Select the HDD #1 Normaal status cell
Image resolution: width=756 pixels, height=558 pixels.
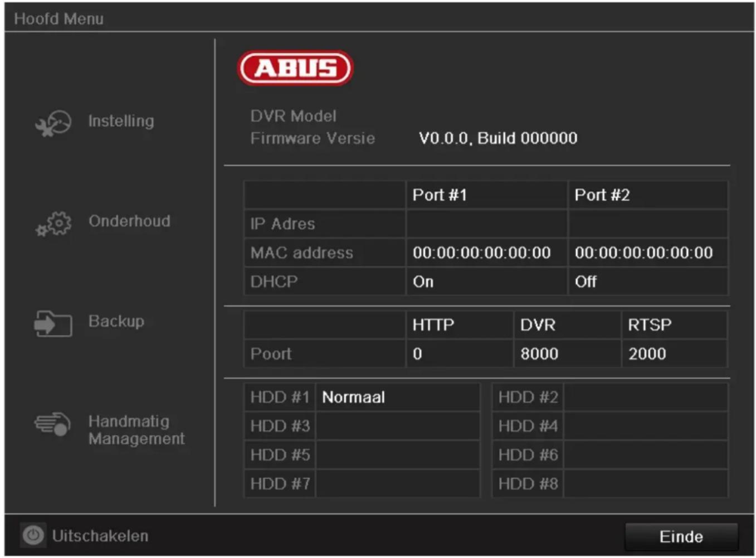(398, 397)
